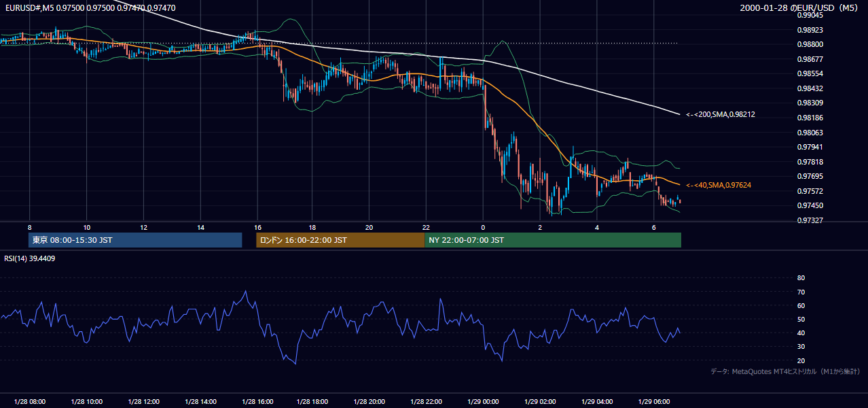Click price axis value 0.98800
Image resolution: width=868 pixels, height=408 pixels.
click(810, 44)
